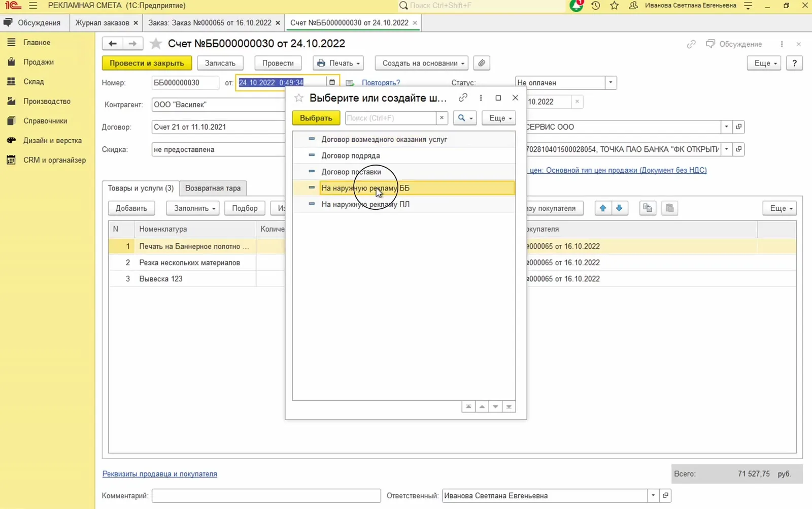Viewport: 812px width, 509px height.
Task: Copy the document link via the chain icon
Action: (691, 44)
